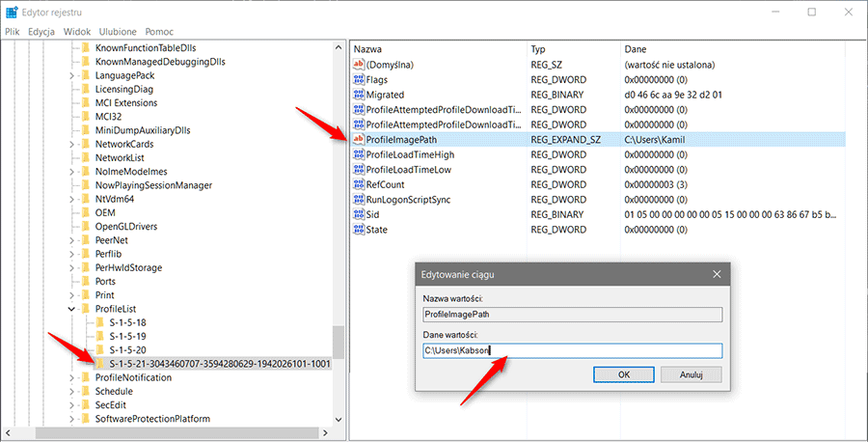Click the folder icon of OEM key
Screen dimensions: 868x442
[85, 212]
